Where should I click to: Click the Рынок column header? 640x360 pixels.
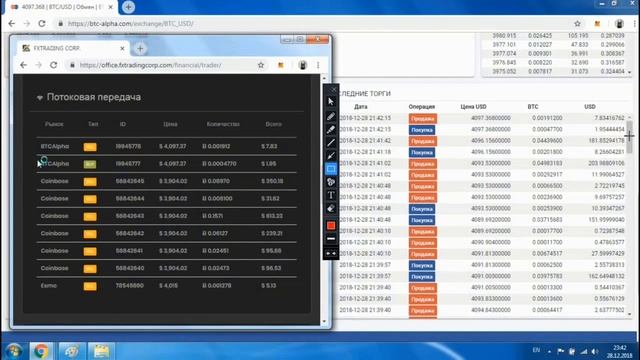pyautogui.click(x=54, y=124)
